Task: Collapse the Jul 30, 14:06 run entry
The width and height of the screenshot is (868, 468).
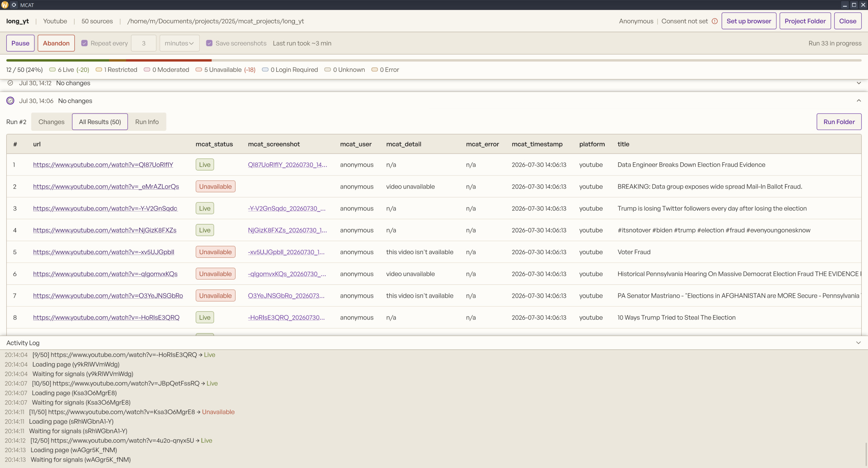Action: coord(859,101)
